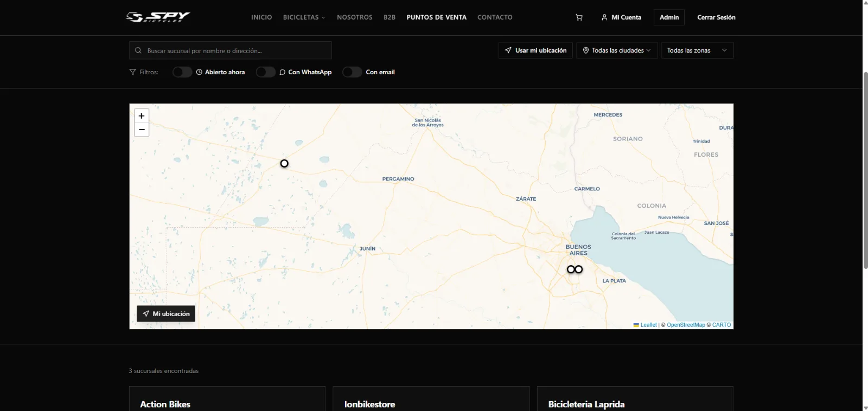The image size is (868, 411).
Task: Select the Bicicleteria Laprida branch card
Action: (x=635, y=399)
